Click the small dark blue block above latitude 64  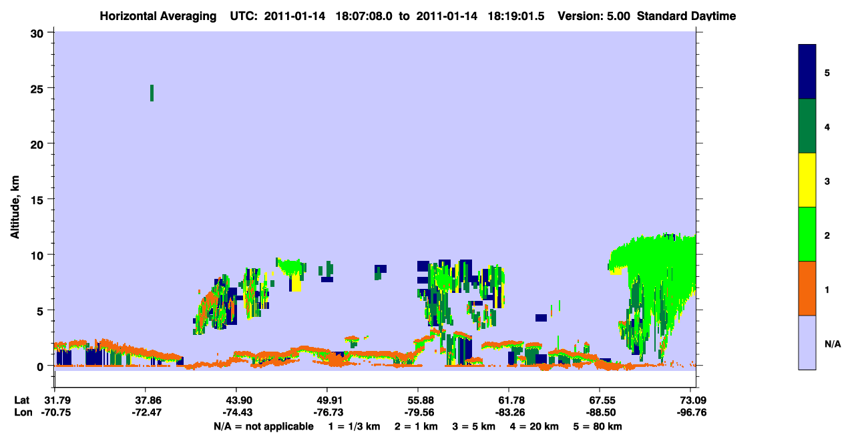(x=541, y=318)
